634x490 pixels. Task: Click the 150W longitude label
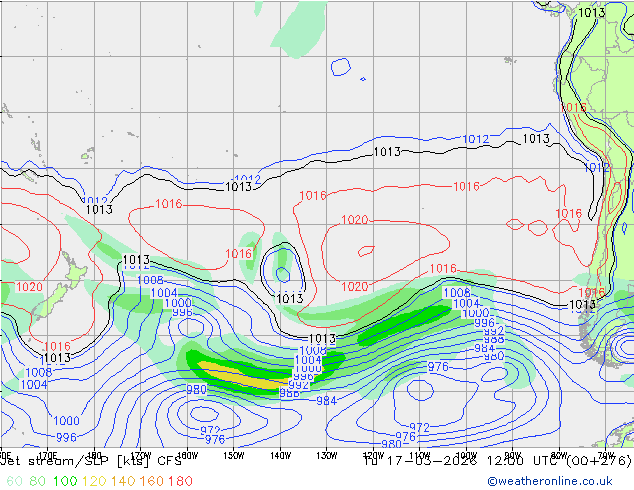tap(234, 456)
